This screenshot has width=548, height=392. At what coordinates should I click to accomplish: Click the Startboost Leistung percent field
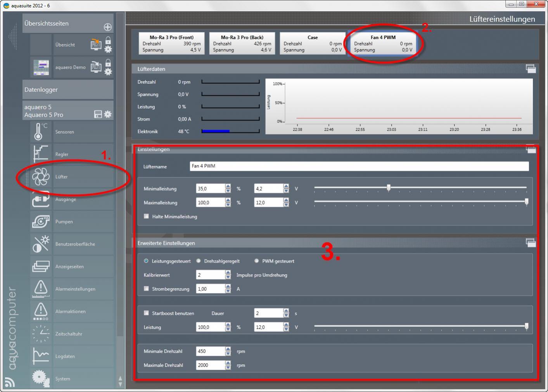(211, 327)
